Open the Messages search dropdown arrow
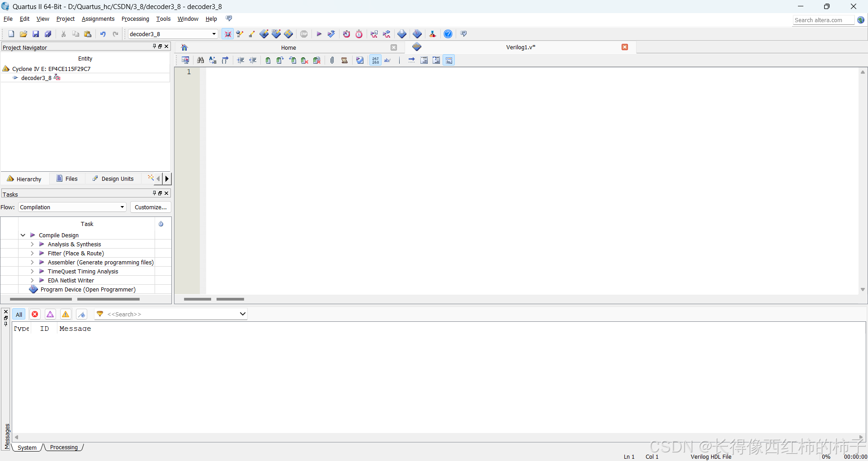868x461 pixels. coord(242,314)
